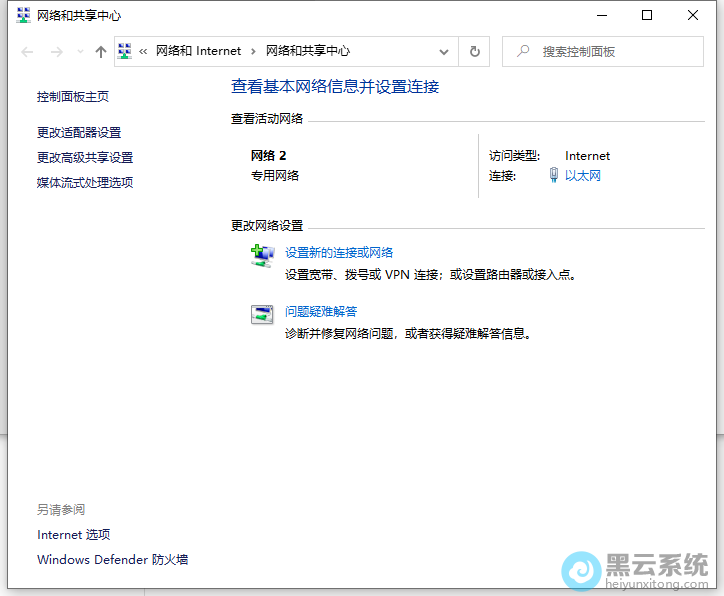The image size is (724, 596).
Task: Refresh the page with the address bar refresh button
Action: [x=474, y=51]
